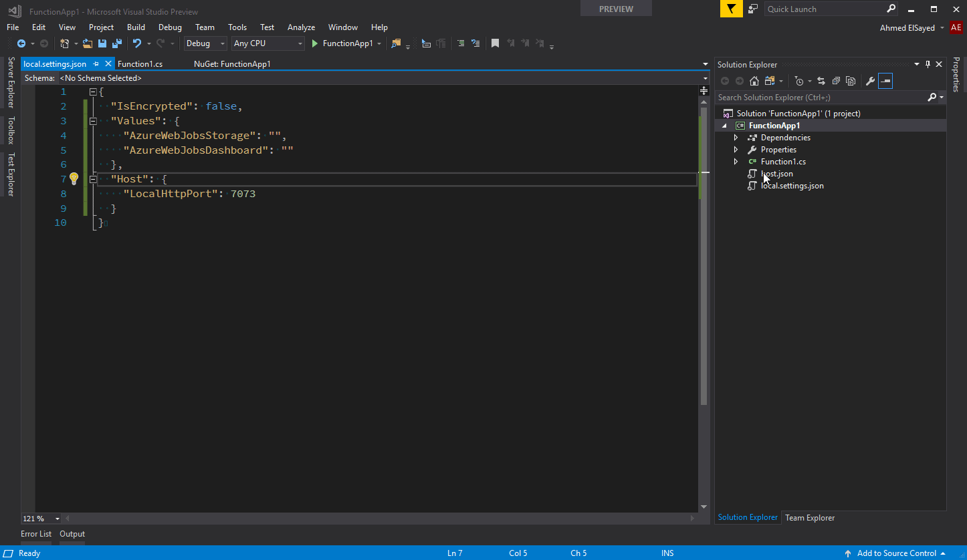Image resolution: width=967 pixels, height=560 pixels.
Task: Click the Collapse All icon in Solution Explorer
Action: click(836, 81)
